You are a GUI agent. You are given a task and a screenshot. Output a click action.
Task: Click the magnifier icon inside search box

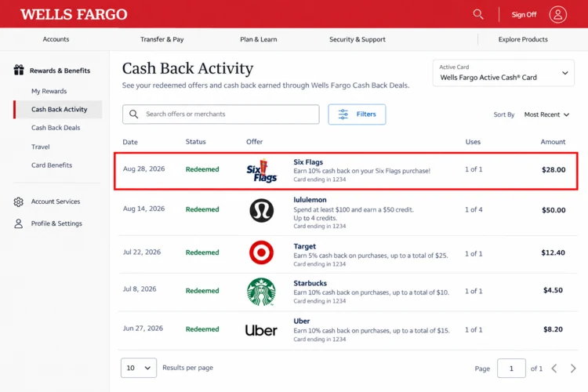pyautogui.click(x=134, y=114)
